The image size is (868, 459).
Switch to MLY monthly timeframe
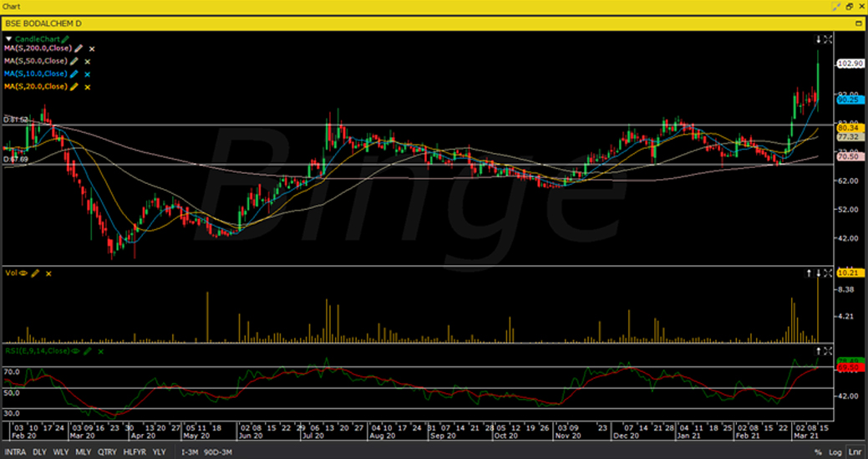(83, 452)
